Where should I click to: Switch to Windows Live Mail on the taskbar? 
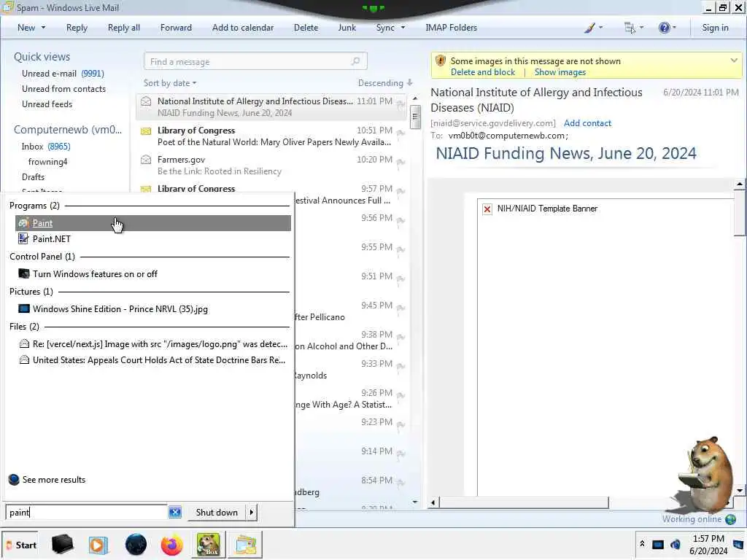pos(245,545)
